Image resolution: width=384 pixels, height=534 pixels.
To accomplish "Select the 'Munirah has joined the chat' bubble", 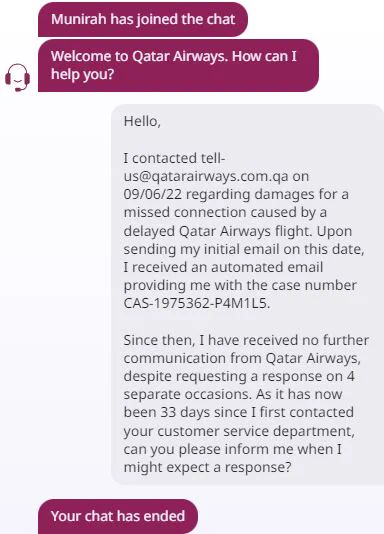I will tap(143, 19).
